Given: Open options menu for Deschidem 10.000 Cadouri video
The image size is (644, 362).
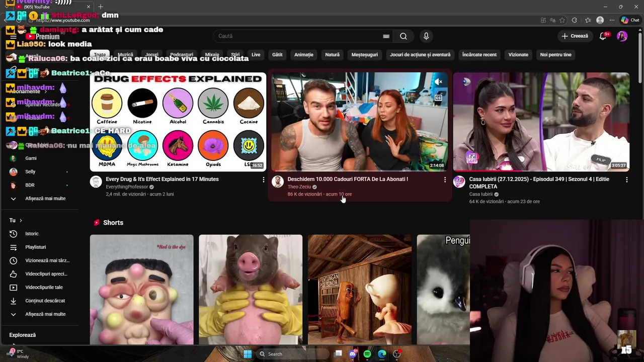Looking at the screenshot, I should 445,179.
